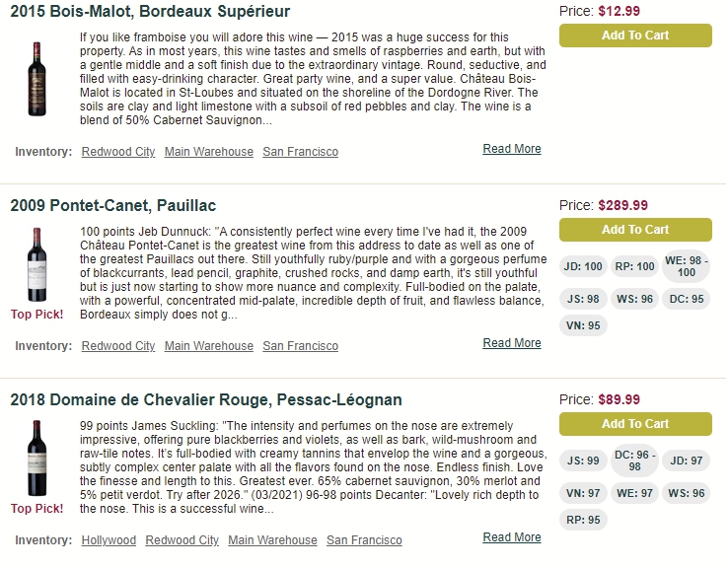This screenshot has height=568, width=728.
Task: Add 2018 Domaine de Chevalier to cart
Action: (635, 424)
